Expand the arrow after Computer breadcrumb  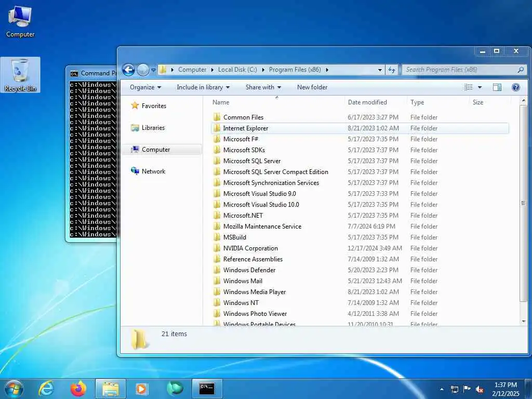click(212, 70)
